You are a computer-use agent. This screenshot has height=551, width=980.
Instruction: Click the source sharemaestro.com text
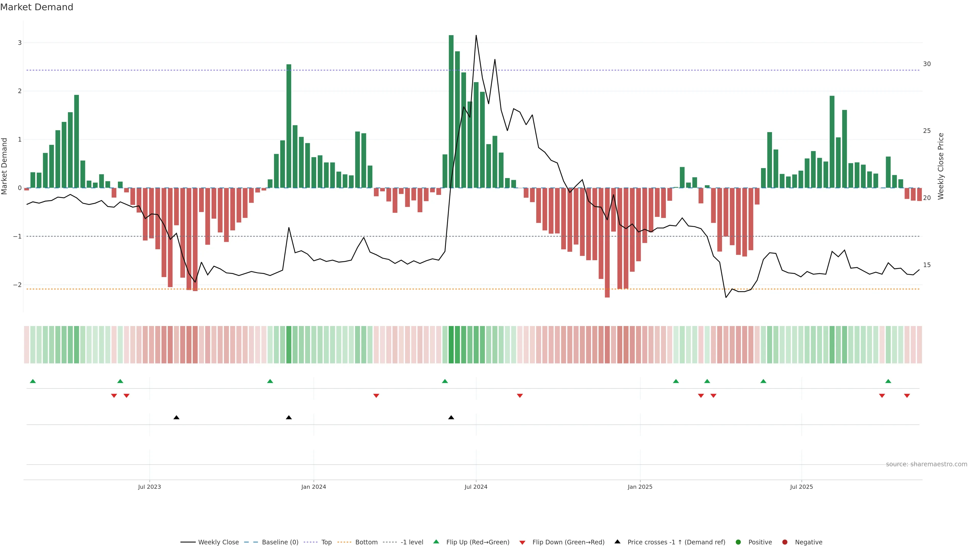(x=926, y=464)
